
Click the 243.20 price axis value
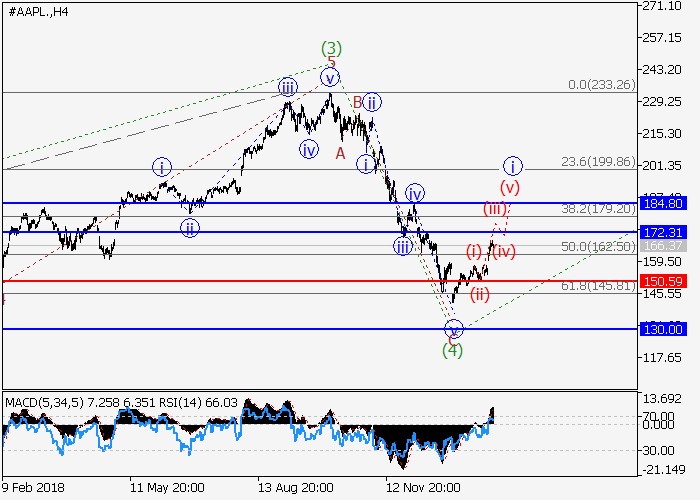click(x=662, y=70)
